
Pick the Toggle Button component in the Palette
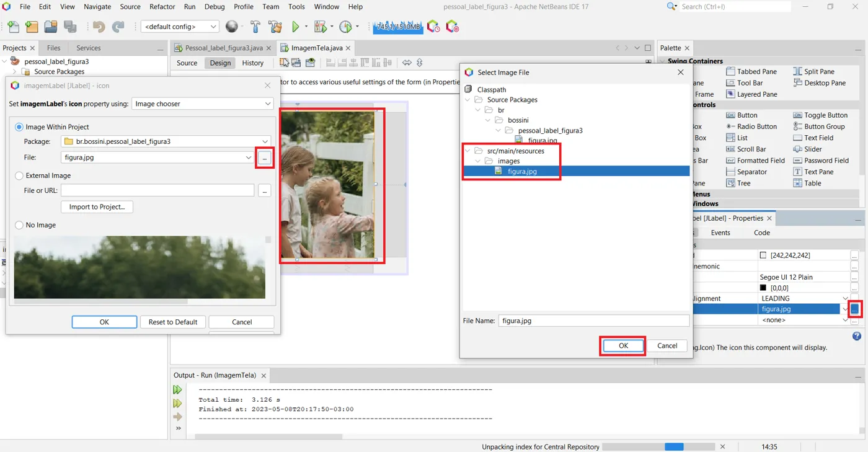click(x=820, y=115)
